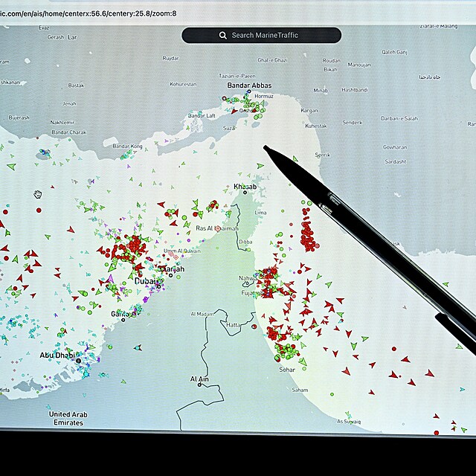
Task: Click the magnifying glass search icon
Action: click(x=222, y=35)
